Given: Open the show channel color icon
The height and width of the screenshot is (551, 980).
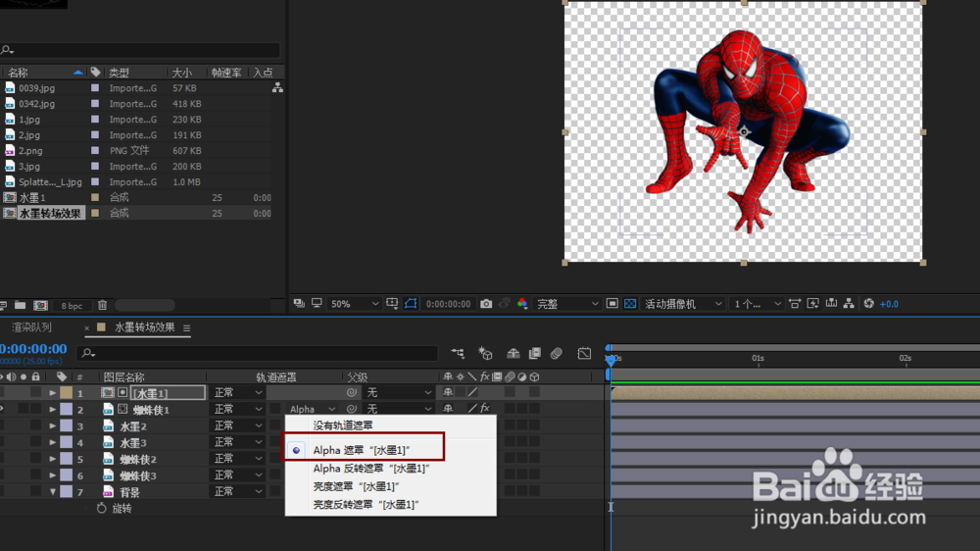Looking at the screenshot, I should coord(522,304).
